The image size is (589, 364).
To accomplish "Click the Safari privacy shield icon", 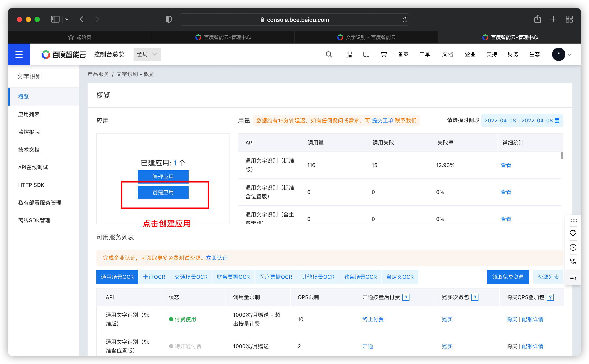I will (168, 19).
